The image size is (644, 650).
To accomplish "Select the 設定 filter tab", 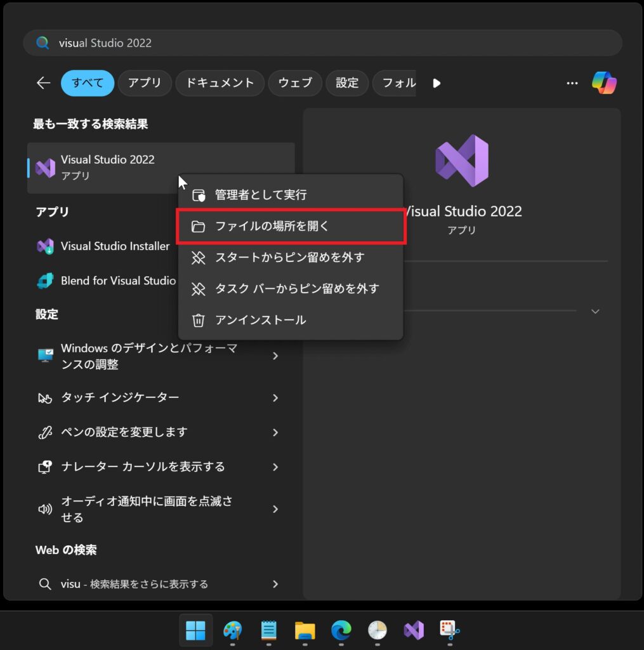I will pyautogui.click(x=347, y=83).
